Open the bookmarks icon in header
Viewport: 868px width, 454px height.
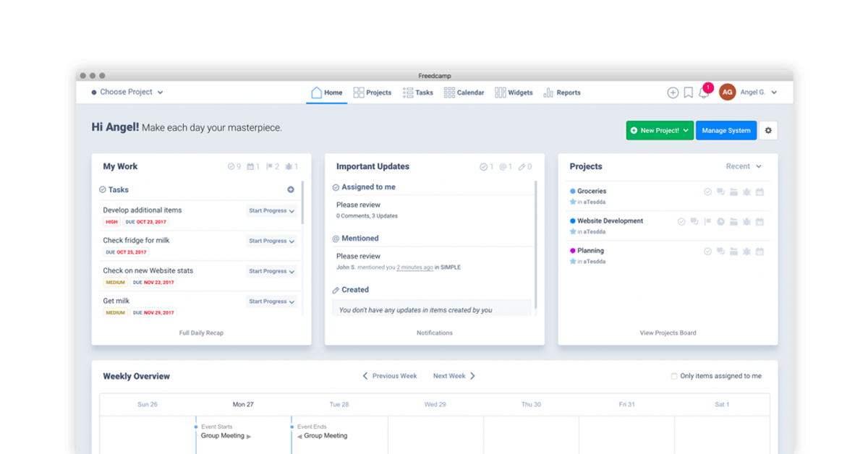(x=689, y=93)
